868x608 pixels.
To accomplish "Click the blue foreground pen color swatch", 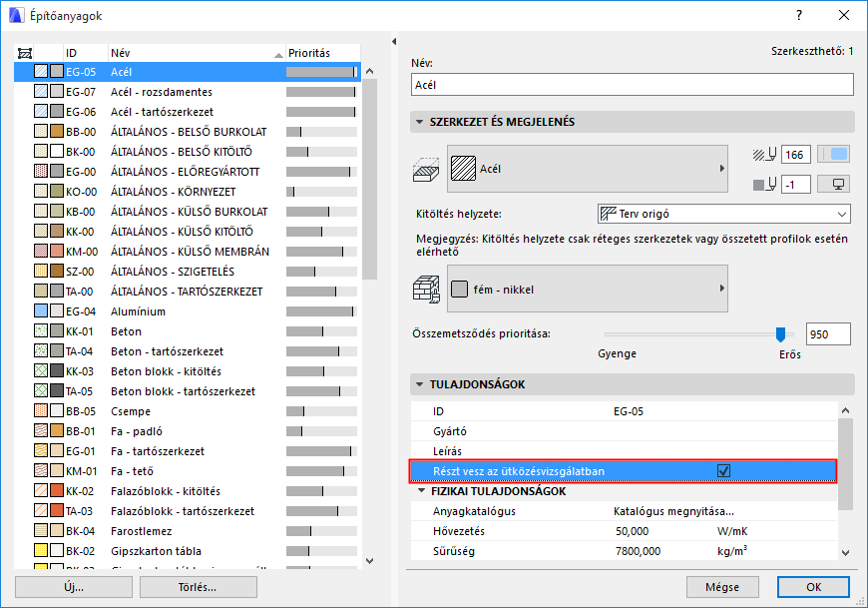I will coord(834,155).
